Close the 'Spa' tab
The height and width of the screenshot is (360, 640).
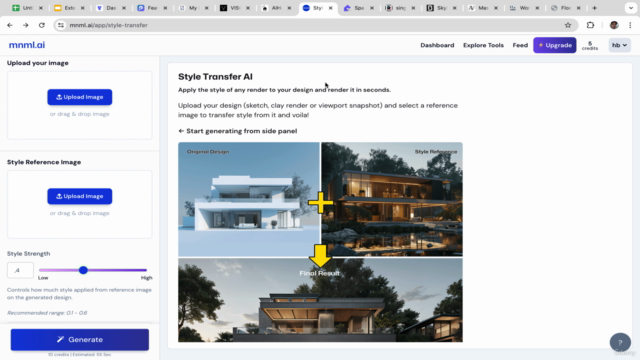tap(372, 8)
